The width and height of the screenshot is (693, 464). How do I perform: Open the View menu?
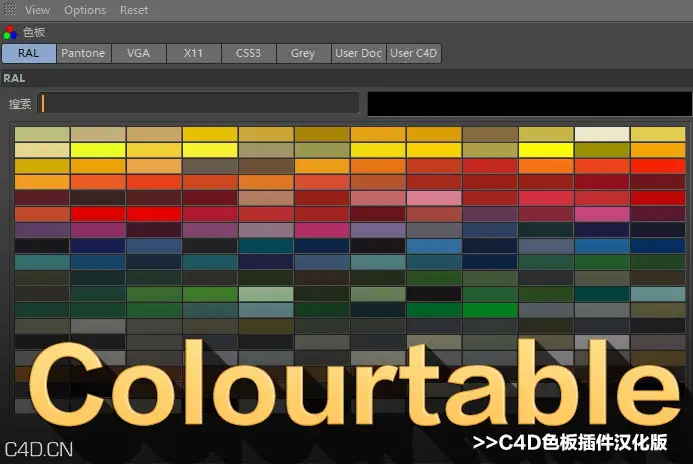(x=37, y=10)
